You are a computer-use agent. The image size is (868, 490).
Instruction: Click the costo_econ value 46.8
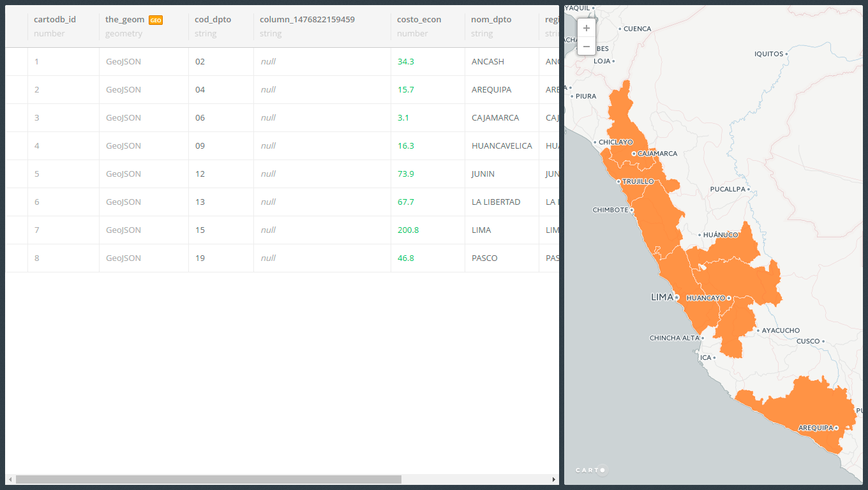(406, 258)
